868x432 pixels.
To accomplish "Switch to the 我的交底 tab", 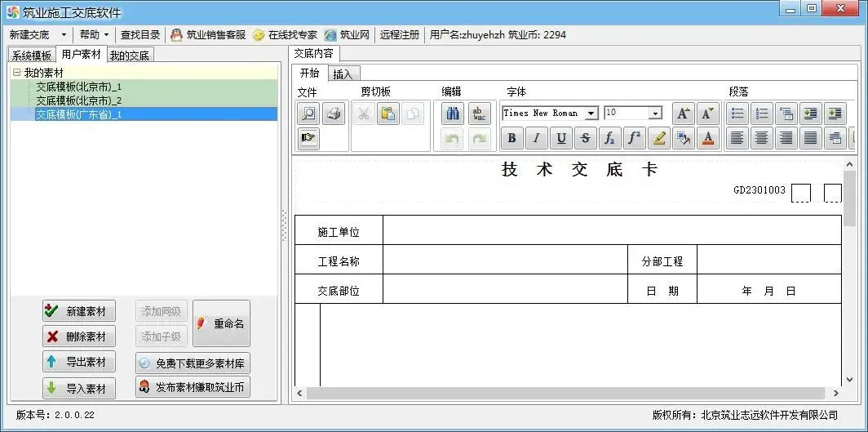I will point(130,56).
